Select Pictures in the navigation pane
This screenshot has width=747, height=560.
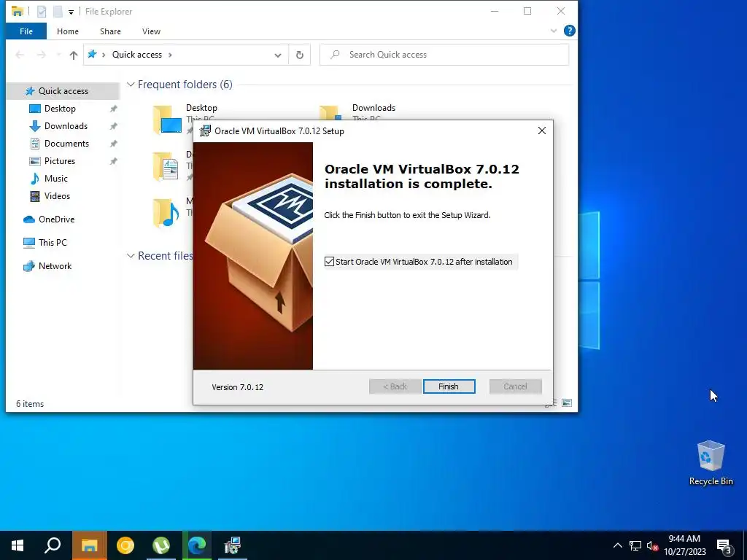(60, 161)
